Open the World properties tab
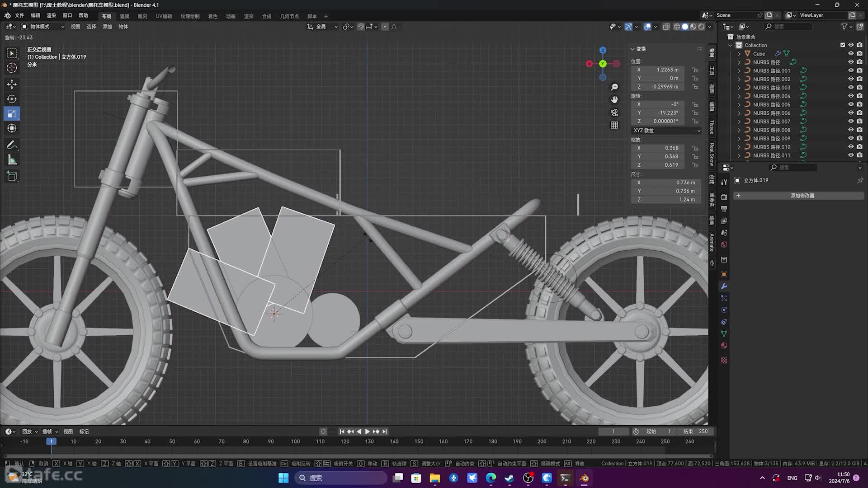 [724, 244]
